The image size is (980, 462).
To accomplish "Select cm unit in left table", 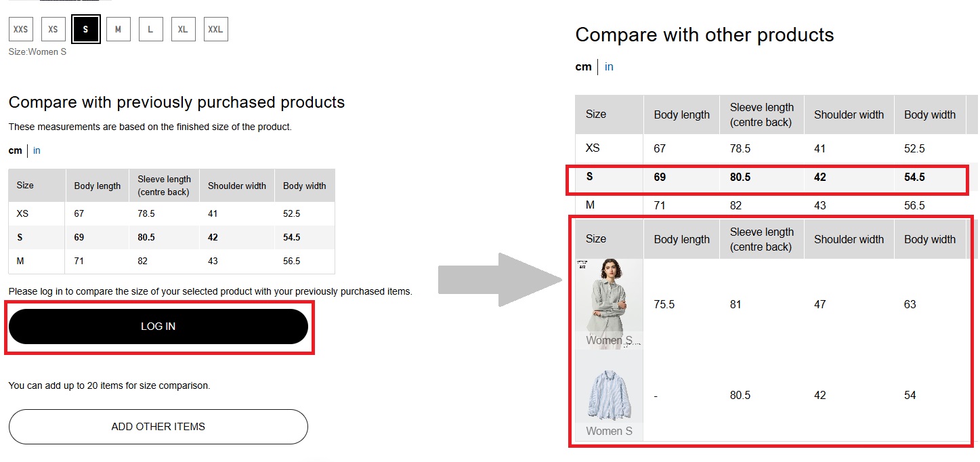I will pyautogui.click(x=15, y=150).
